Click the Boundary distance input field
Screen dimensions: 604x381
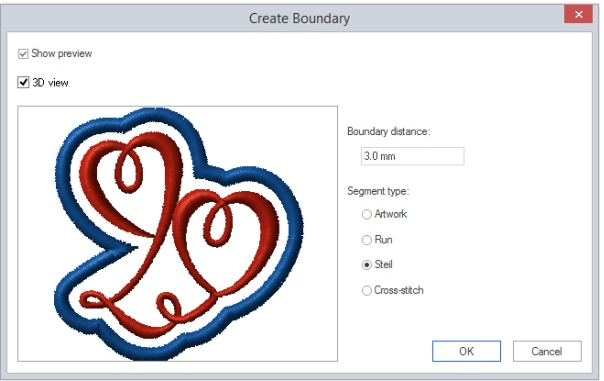[x=413, y=156]
